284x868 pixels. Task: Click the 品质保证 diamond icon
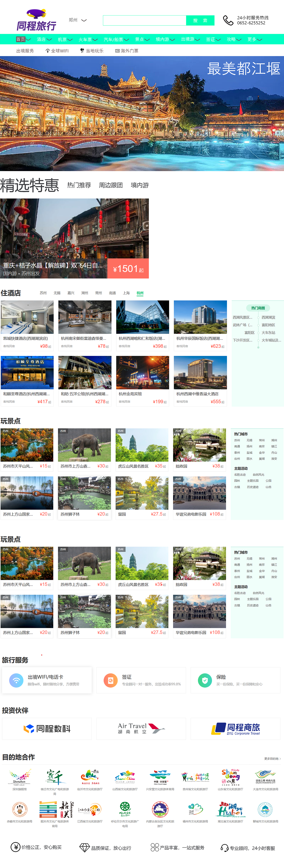click(x=84, y=847)
